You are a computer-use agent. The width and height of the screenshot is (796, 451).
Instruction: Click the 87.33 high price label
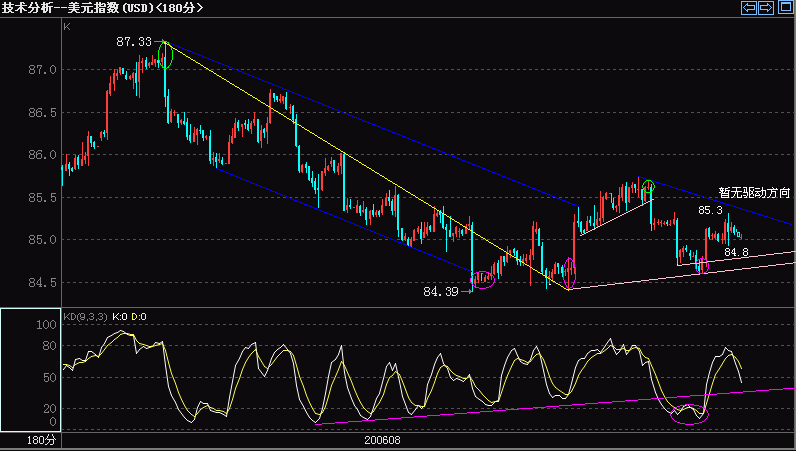(x=134, y=42)
